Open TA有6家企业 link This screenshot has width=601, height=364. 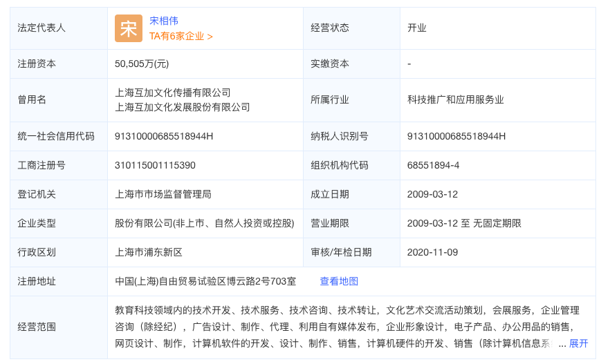pyautogui.click(x=181, y=37)
